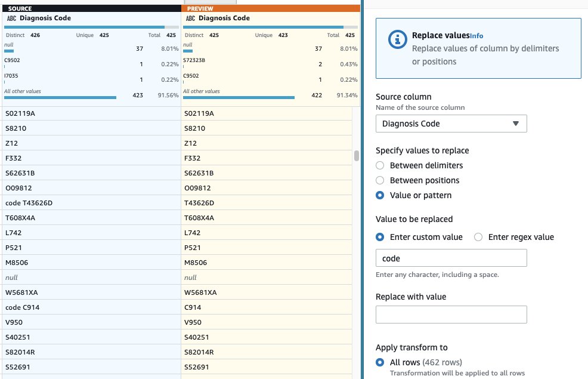This screenshot has height=379, width=588.
Task: Click source cell code T43626D
Action: point(91,203)
